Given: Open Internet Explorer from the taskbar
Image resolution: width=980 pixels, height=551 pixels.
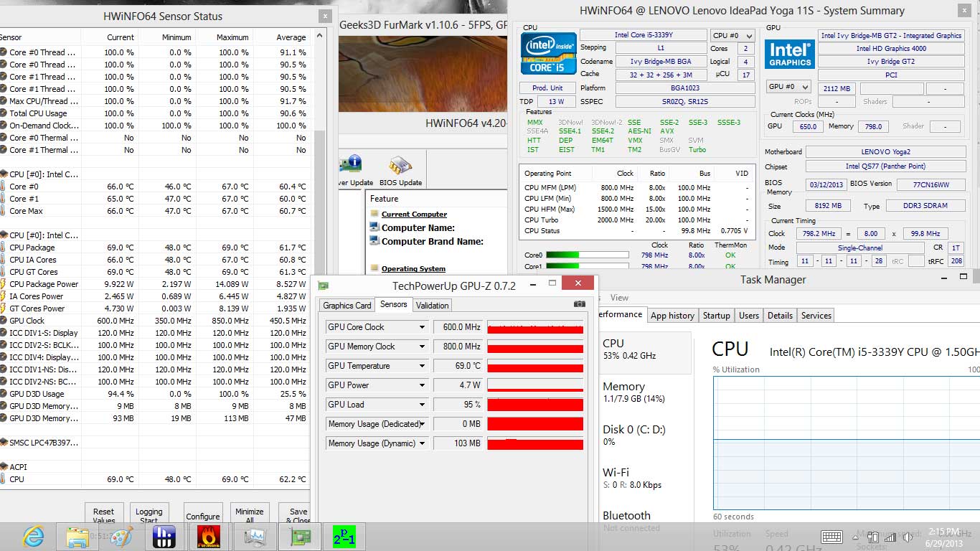Looking at the screenshot, I should (x=33, y=536).
